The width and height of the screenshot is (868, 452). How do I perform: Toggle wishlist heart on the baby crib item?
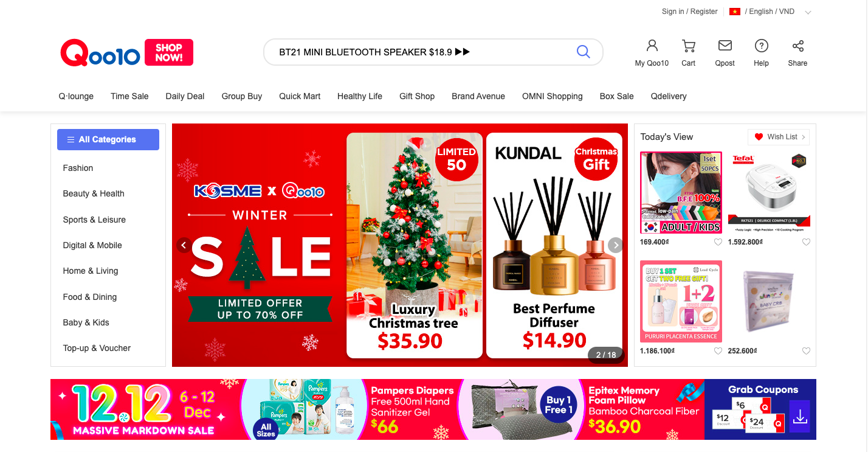[806, 351]
